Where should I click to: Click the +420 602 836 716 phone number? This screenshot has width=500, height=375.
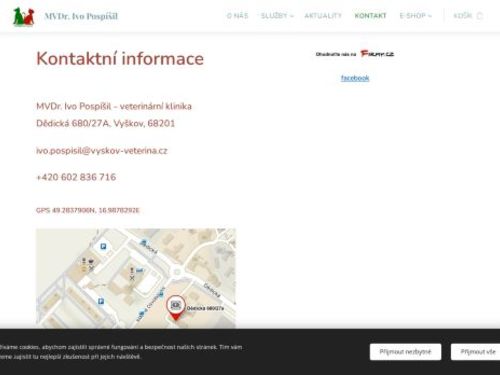pos(76,177)
